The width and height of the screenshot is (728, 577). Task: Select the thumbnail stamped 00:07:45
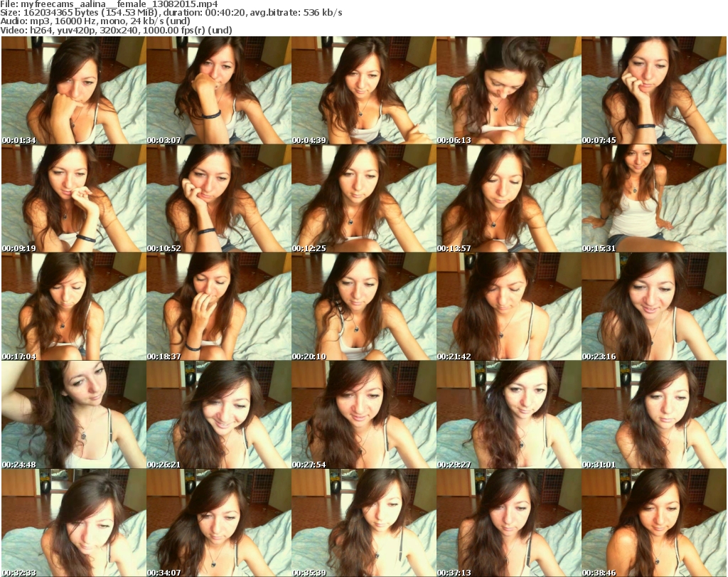[x=654, y=90]
